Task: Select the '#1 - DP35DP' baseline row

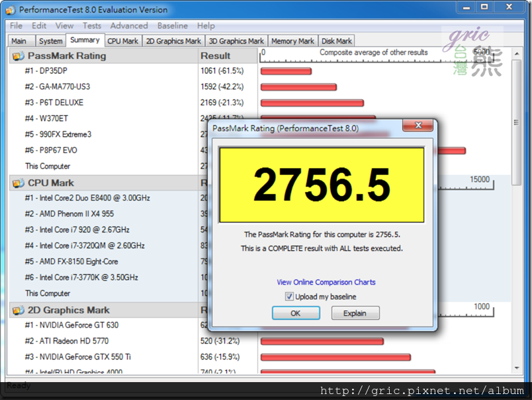Action: (46, 71)
